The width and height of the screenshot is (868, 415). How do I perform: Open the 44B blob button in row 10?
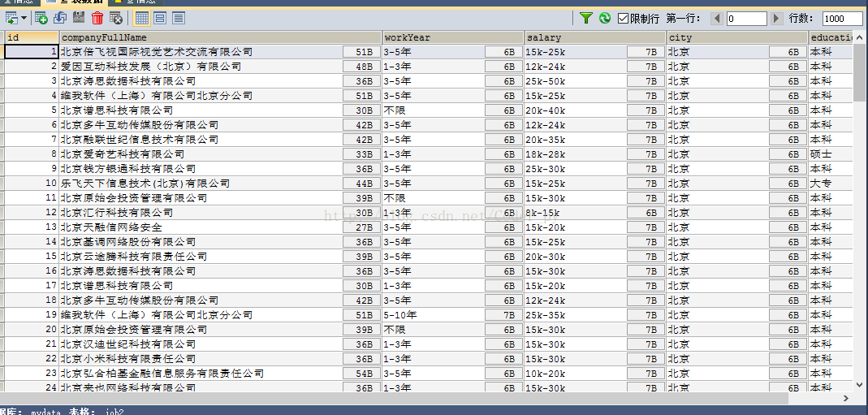coord(361,184)
